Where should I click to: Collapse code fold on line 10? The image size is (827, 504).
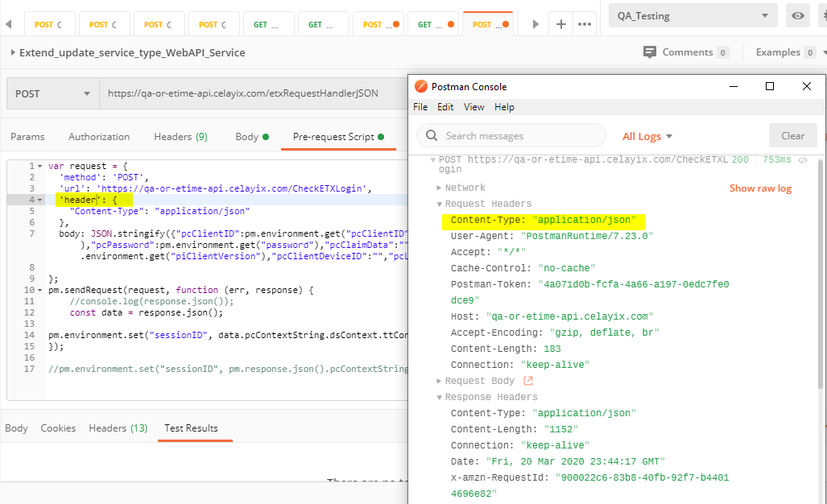39,291
